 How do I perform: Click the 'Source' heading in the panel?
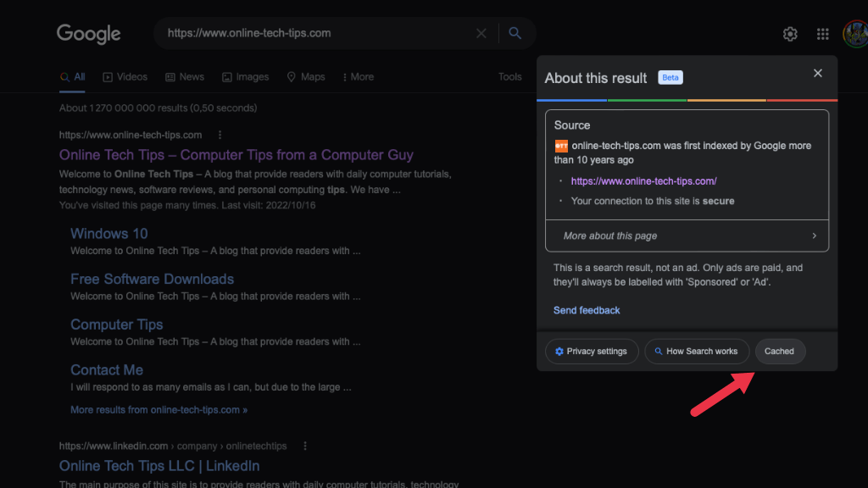tap(572, 125)
